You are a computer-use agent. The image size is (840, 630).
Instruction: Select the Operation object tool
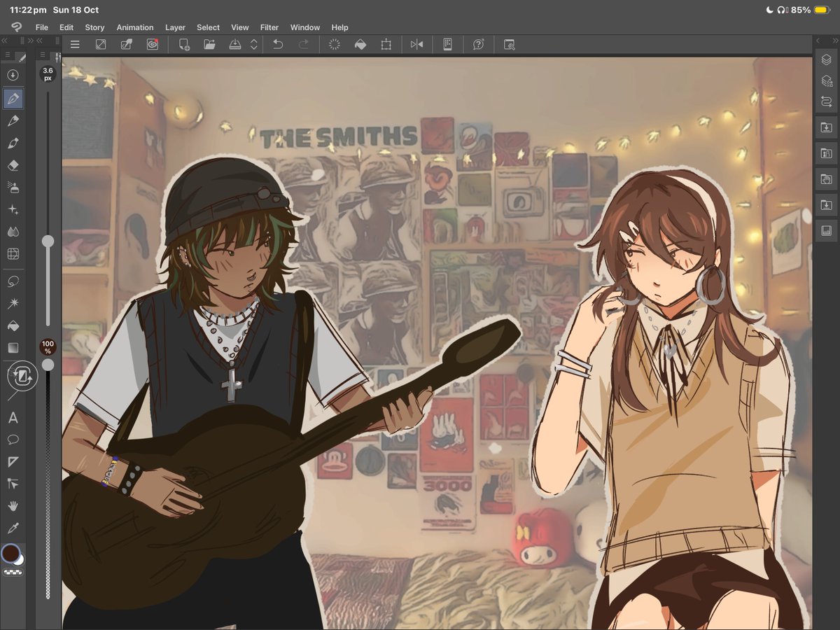click(x=13, y=483)
